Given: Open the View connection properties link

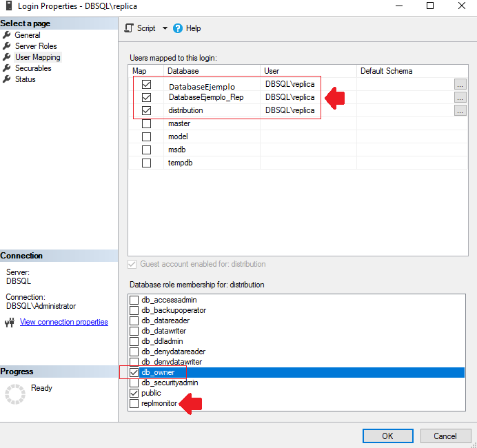Looking at the screenshot, I should 63,322.
